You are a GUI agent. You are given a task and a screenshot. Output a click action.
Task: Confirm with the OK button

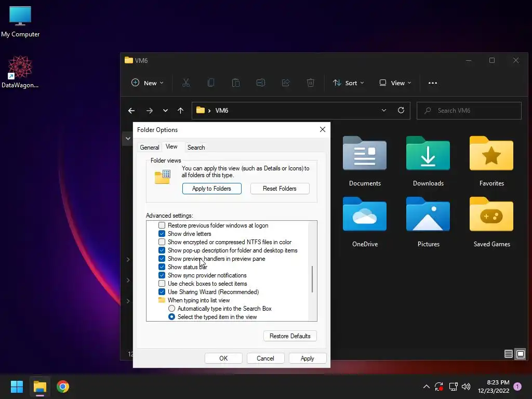(x=223, y=358)
